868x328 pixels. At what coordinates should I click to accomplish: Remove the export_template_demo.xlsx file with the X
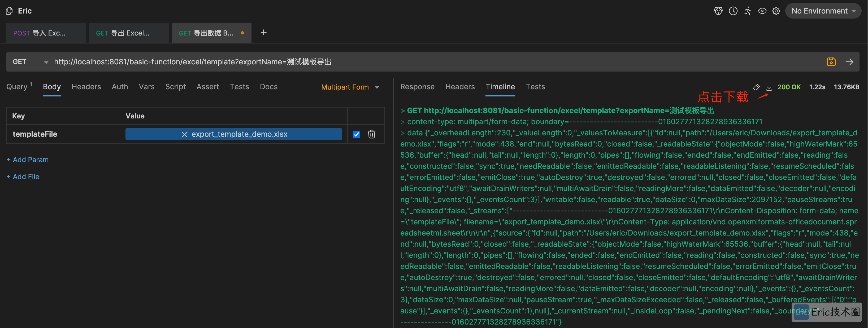[x=184, y=135]
